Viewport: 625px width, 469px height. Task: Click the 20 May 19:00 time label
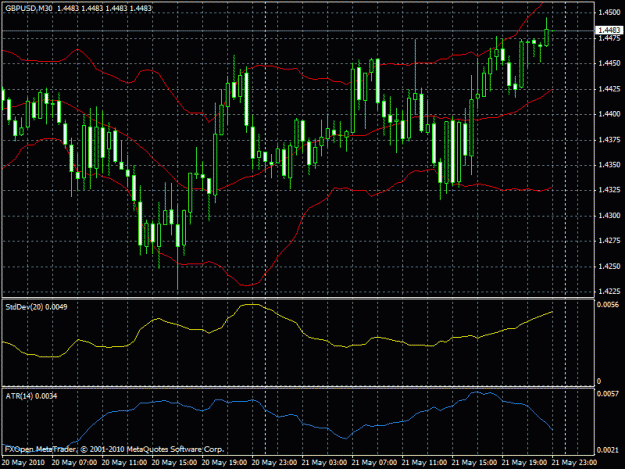pos(224,463)
